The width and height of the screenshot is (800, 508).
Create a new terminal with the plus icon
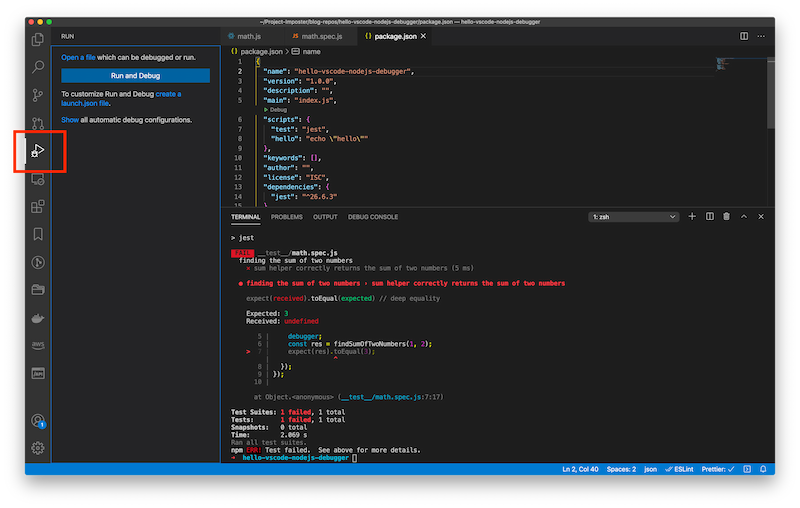coord(692,217)
